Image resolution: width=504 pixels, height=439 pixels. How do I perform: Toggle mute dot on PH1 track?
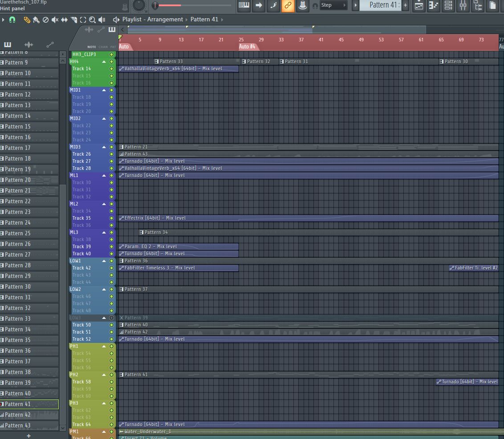coord(112,346)
